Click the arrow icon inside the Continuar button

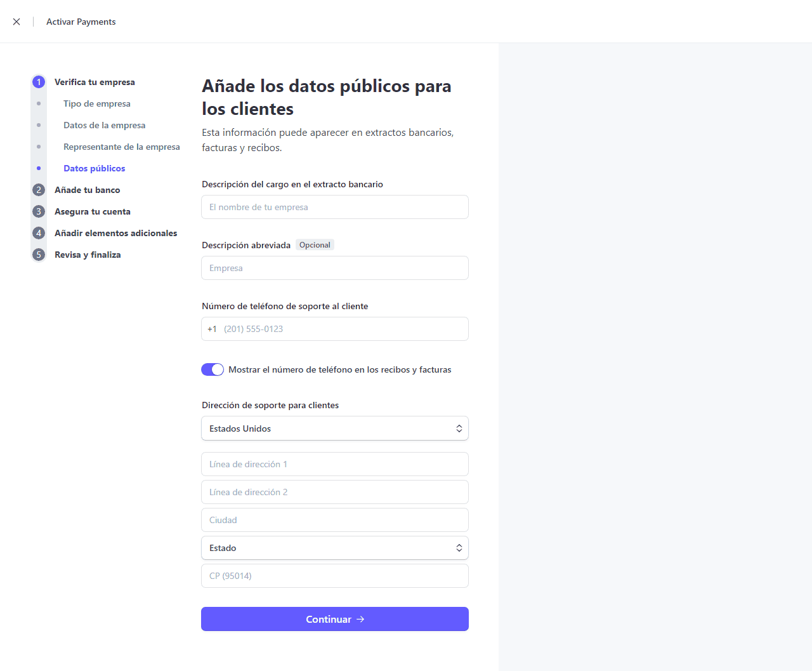(360, 619)
